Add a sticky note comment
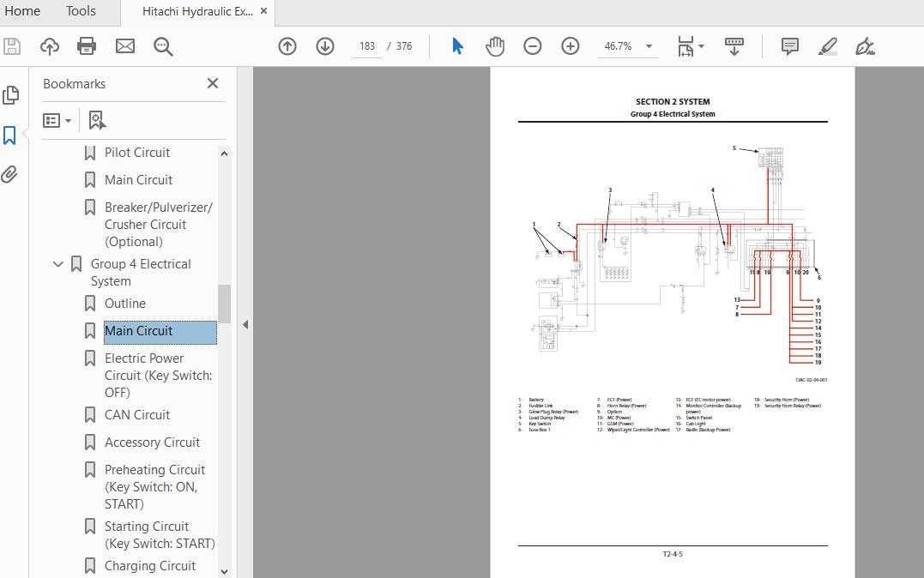The image size is (924, 578). tap(790, 46)
